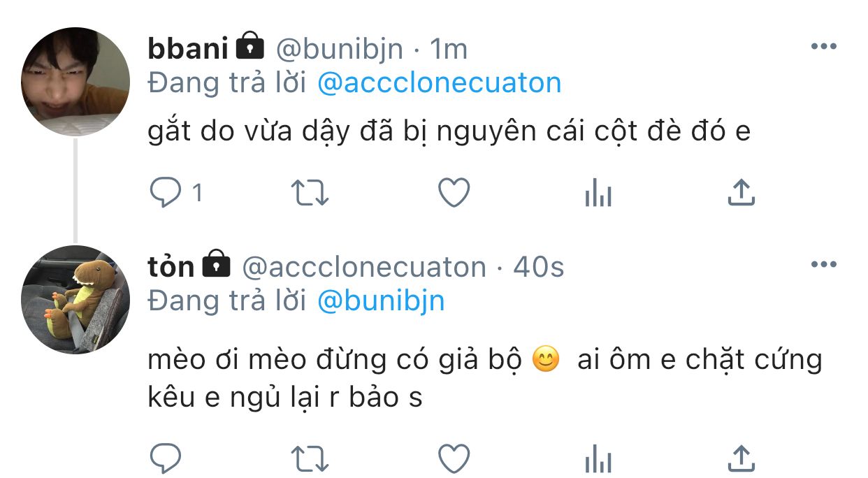Click the @bunibjn mention link
Screen dimensions: 868x478
[381, 300]
